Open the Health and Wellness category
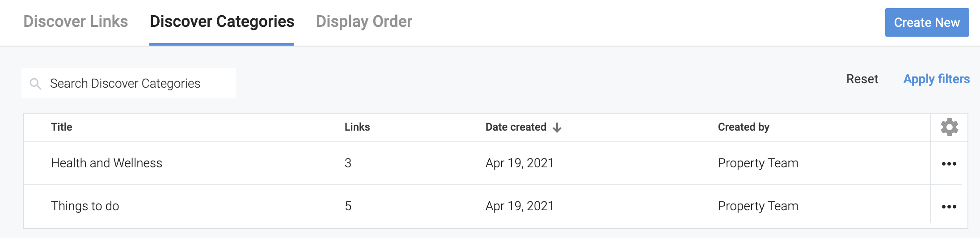Image resolution: width=980 pixels, height=238 pixels. coord(106,163)
